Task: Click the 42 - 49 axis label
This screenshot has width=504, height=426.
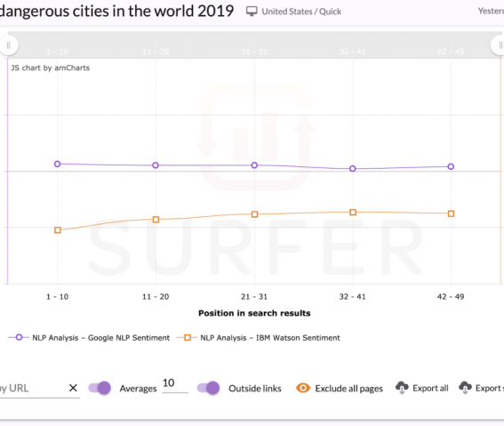Action: (451, 297)
